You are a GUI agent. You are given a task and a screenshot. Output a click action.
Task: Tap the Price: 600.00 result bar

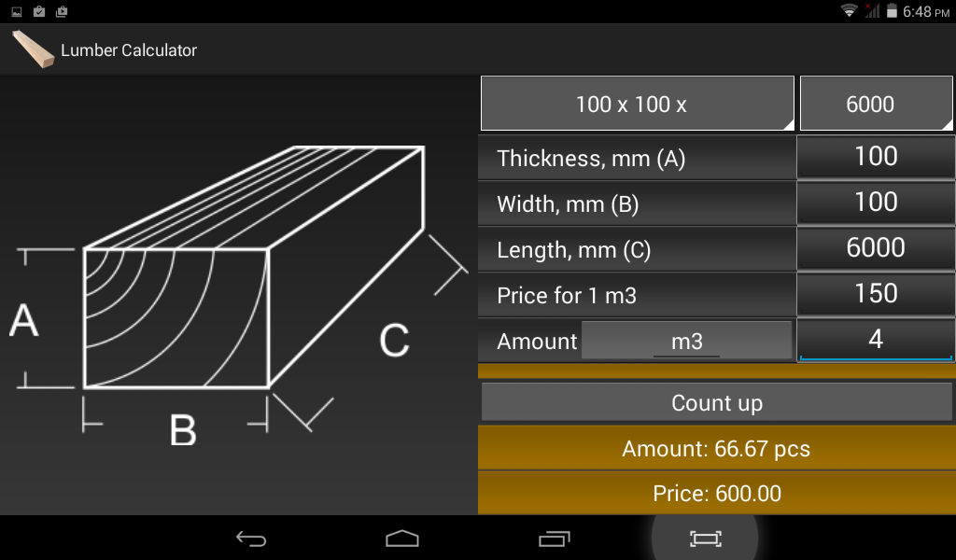716,493
